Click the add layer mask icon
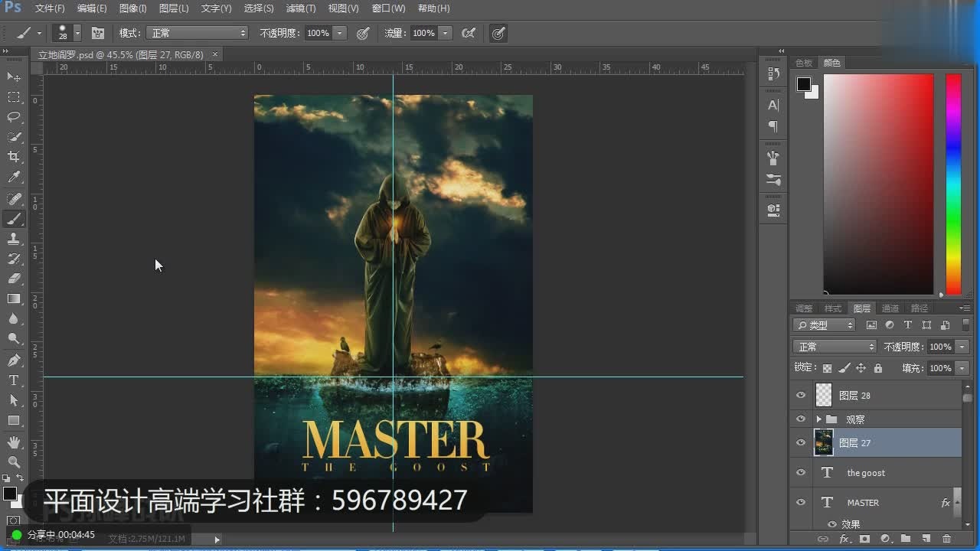980x551 pixels. (865, 539)
